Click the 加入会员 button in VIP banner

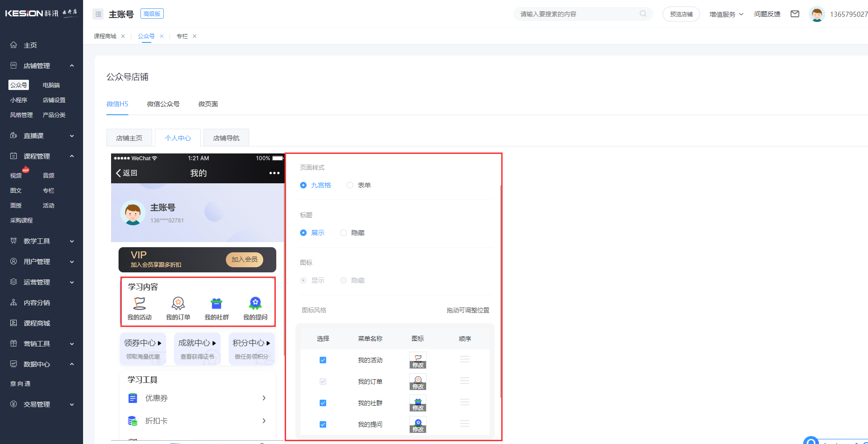(245, 260)
